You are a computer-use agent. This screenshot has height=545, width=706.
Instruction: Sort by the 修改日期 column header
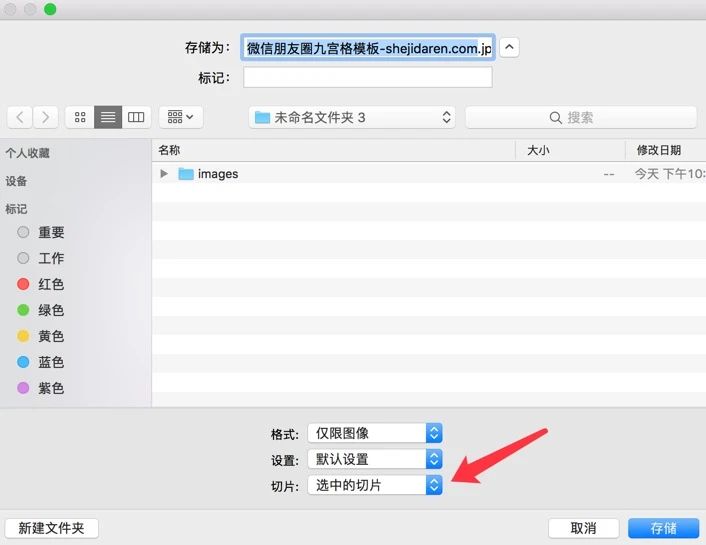click(x=665, y=150)
